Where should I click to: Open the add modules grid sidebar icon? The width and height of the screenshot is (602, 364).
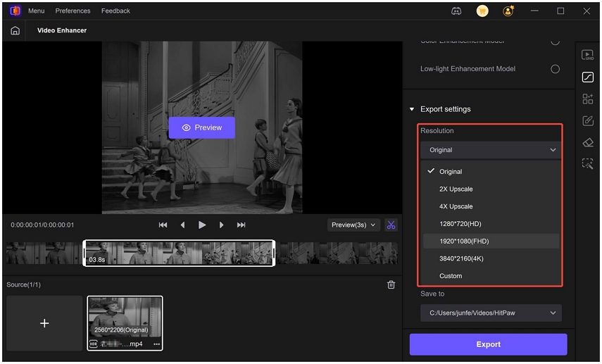(587, 99)
